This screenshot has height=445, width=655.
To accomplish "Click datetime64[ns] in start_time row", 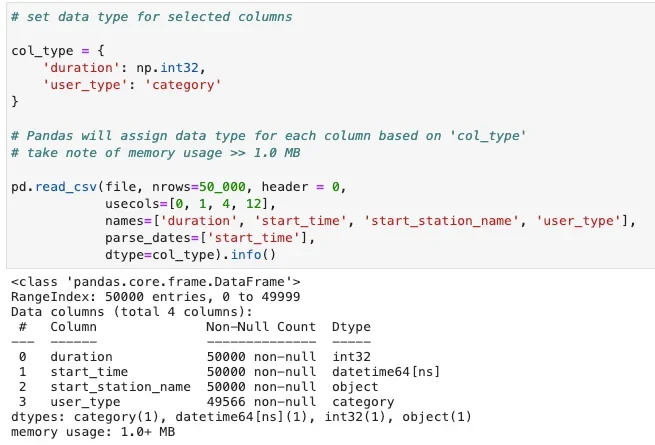I will [x=386, y=372].
